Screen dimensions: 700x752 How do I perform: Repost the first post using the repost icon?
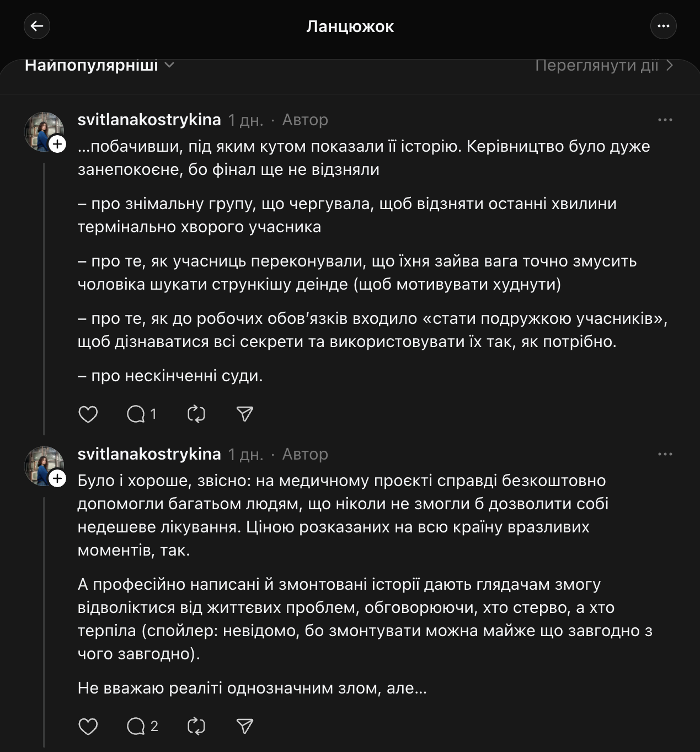[x=197, y=414]
